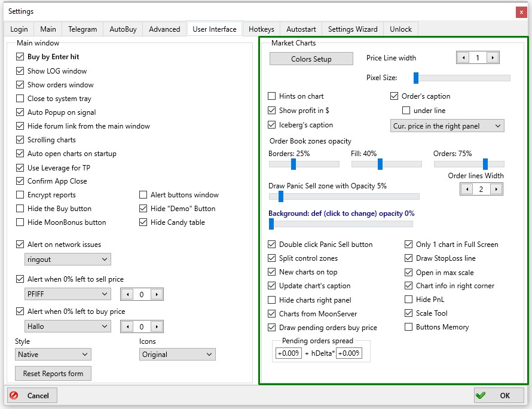Increase Price Line width with right arrow
This screenshot has width=532, height=409.
[493, 57]
